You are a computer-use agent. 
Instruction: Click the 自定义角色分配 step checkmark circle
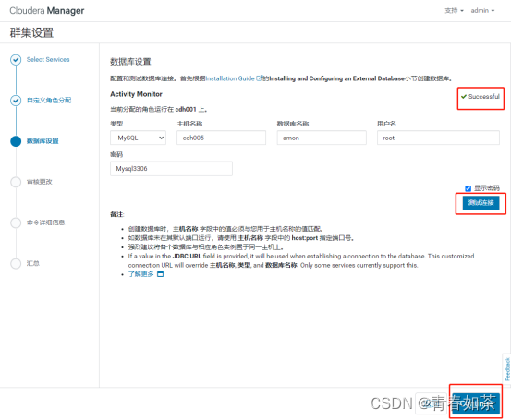click(x=16, y=101)
